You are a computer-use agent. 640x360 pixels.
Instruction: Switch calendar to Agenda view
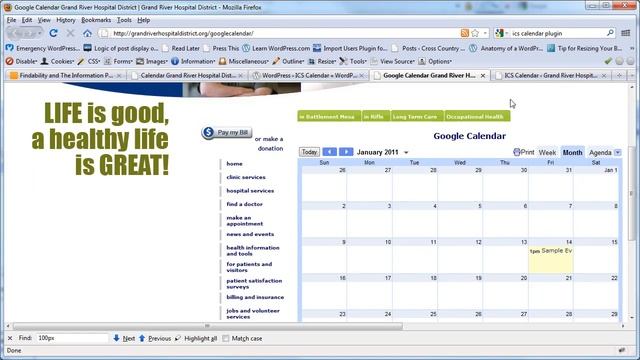point(600,153)
